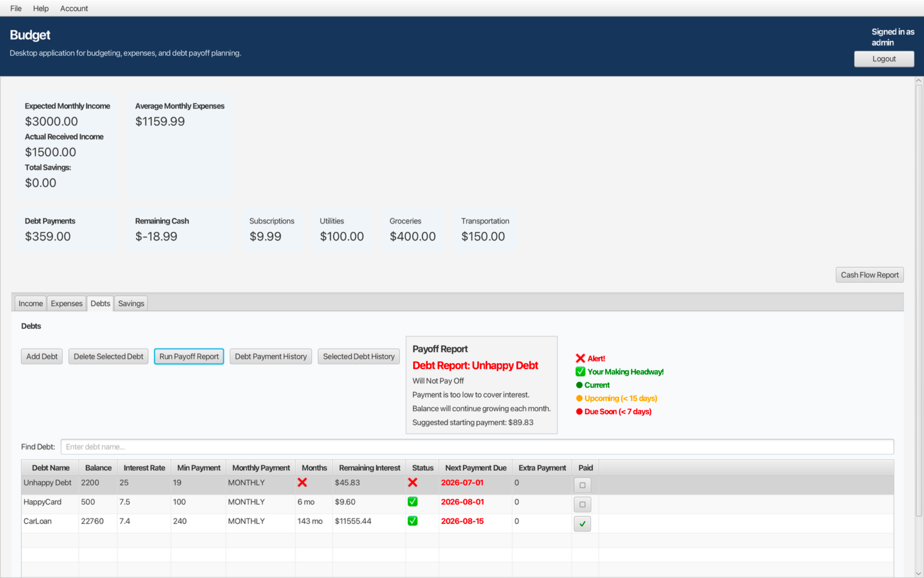924x578 pixels.
Task: Click the green check status icon for CarLoan
Action: coord(412,521)
